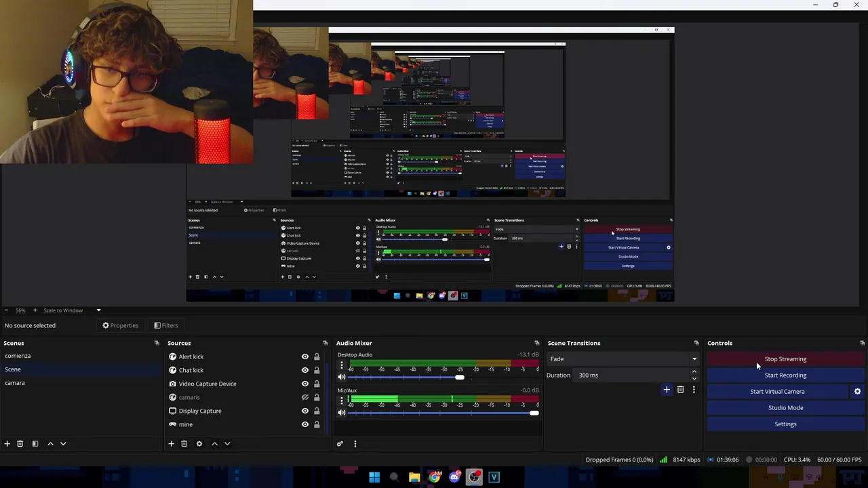Zoom in the preview with plus icon
This screenshot has width=868, height=488.
click(x=35, y=310)
